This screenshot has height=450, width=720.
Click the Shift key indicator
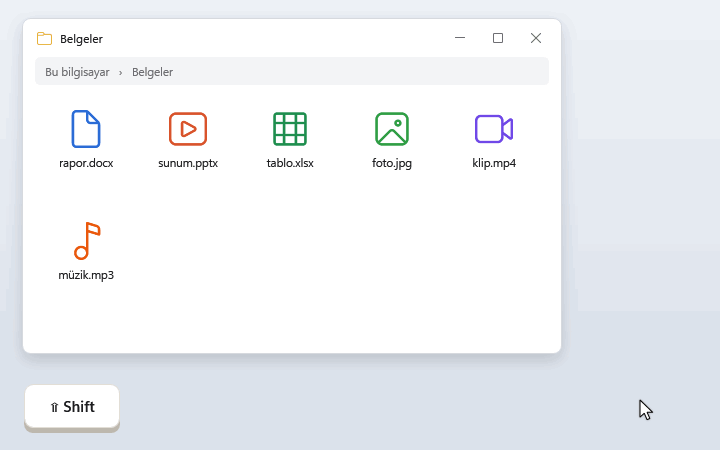click(72, 407)
